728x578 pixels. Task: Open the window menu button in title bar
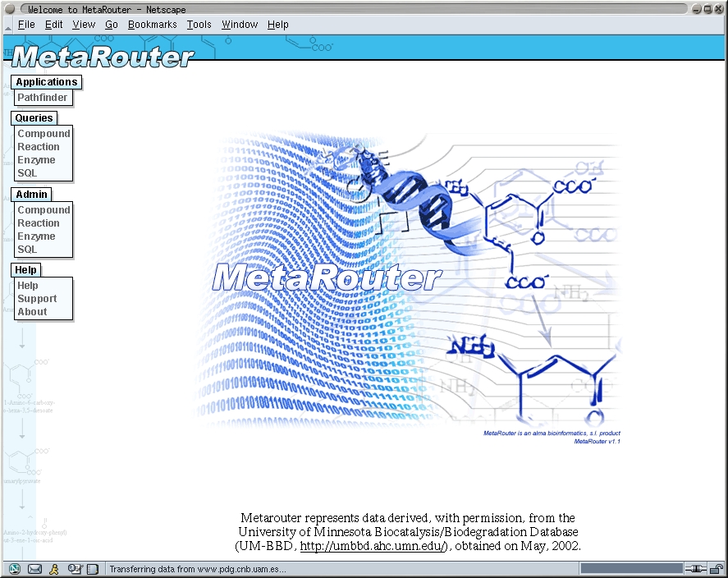point(10,9)
